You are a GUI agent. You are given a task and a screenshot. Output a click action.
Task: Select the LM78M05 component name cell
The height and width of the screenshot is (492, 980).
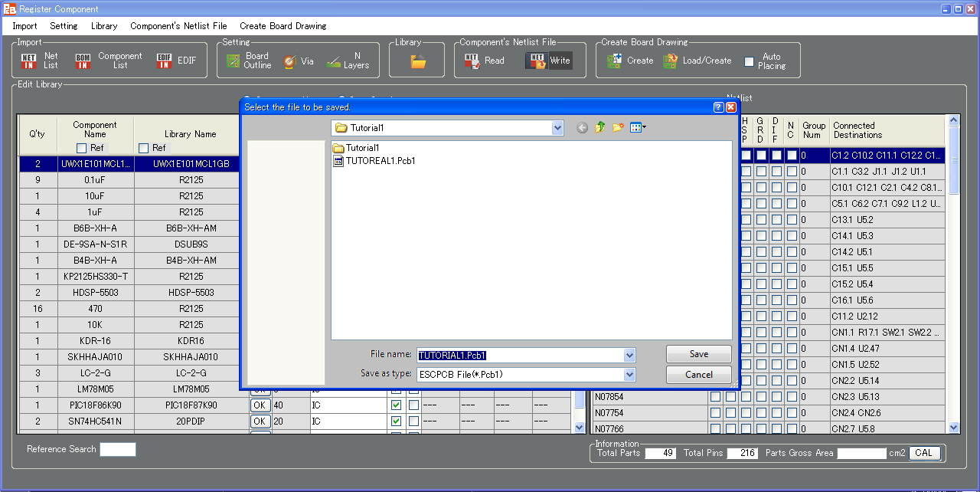tap(95, 389)
